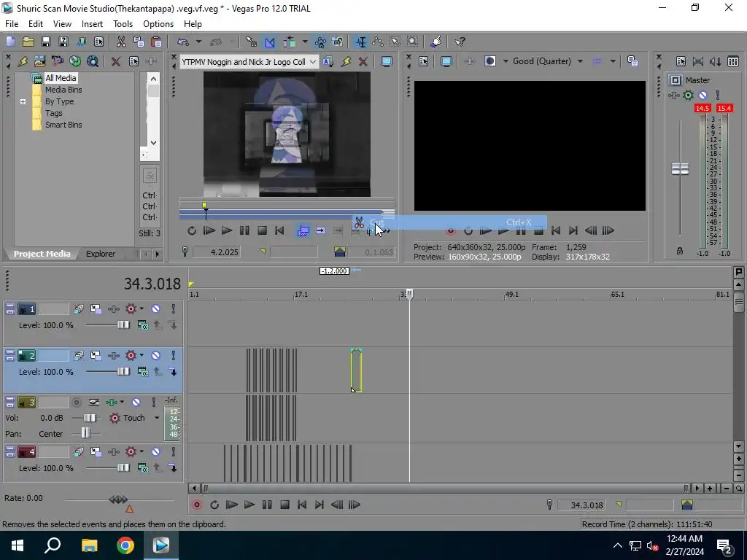Click the Trimmer Pause button

pos(244,231)
